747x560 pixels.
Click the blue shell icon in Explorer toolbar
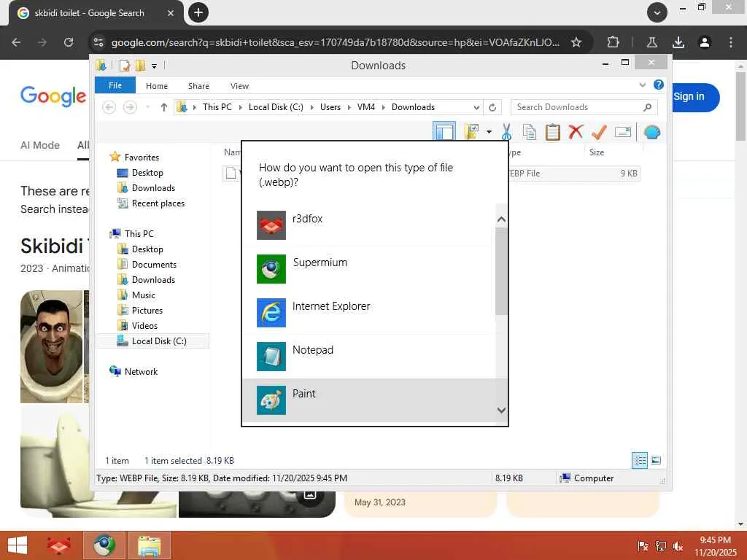point(651,132)
